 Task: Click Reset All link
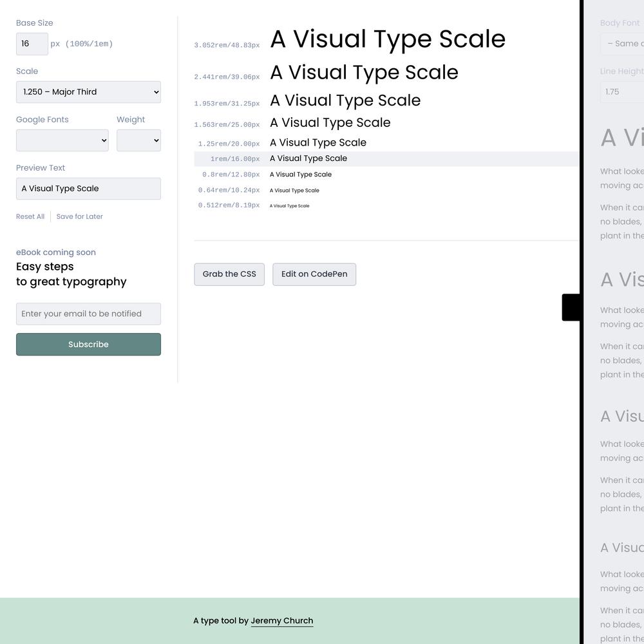tap(30, 216)
